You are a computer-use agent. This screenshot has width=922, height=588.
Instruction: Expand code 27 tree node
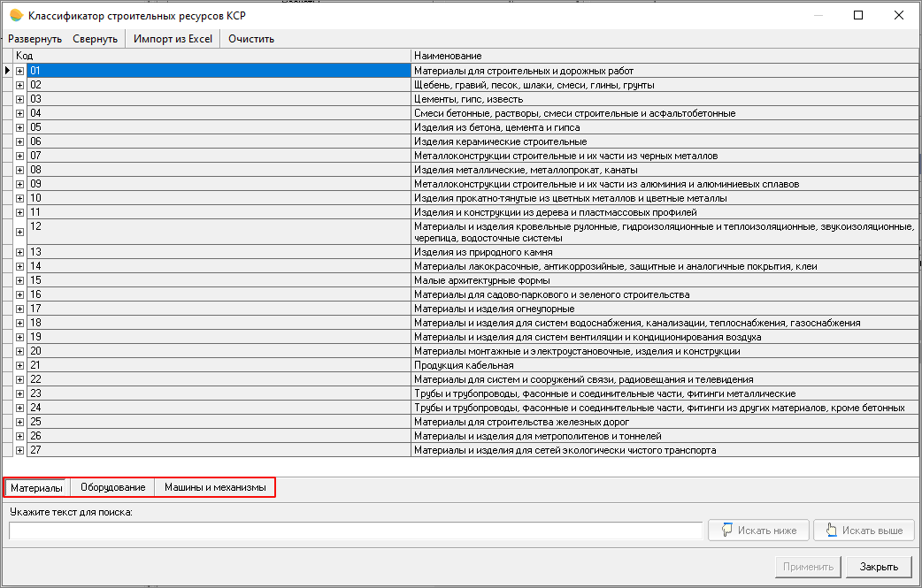[x=20, y=450]
